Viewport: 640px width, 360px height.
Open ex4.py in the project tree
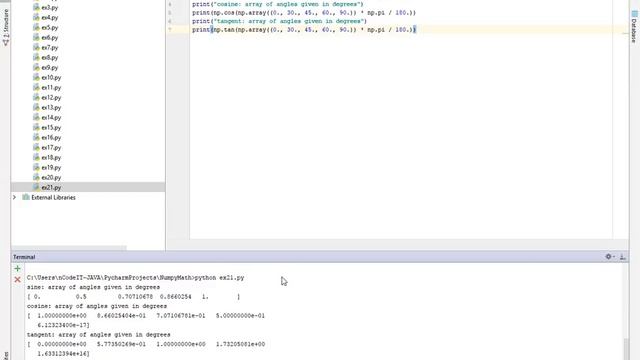coord(49,18)
